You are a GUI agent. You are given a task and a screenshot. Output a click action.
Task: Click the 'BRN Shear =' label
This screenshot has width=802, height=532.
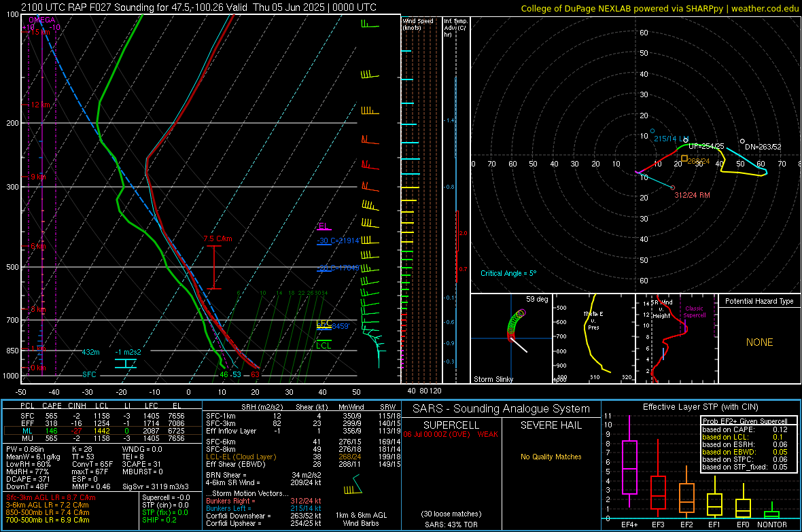(x=226, y=475)
